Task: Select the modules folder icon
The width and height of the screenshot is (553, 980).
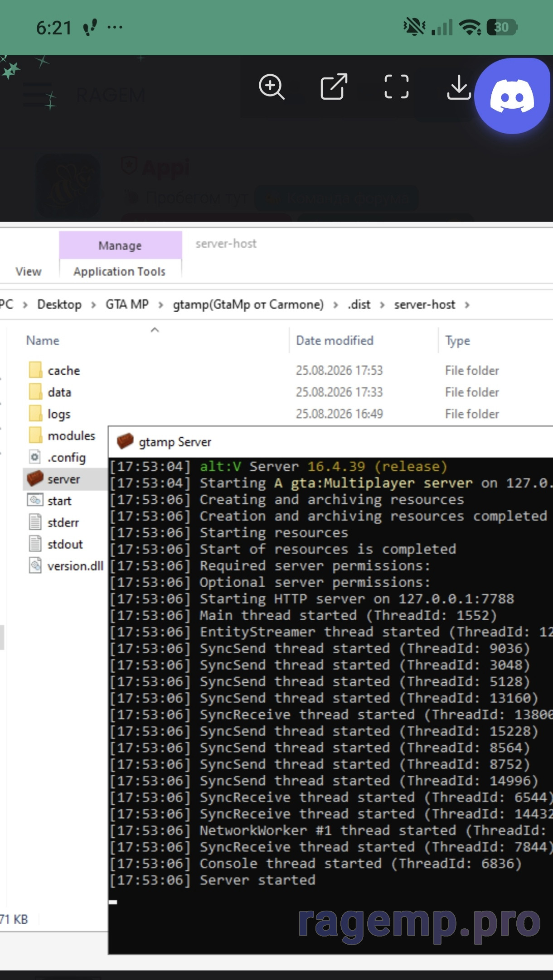Action: (35, 435)
